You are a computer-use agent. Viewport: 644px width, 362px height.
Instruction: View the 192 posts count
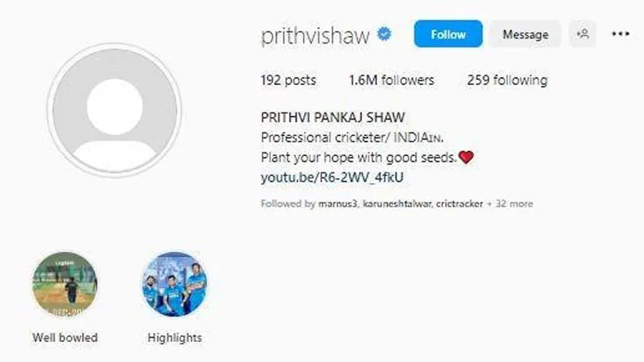tap(288, 80)
